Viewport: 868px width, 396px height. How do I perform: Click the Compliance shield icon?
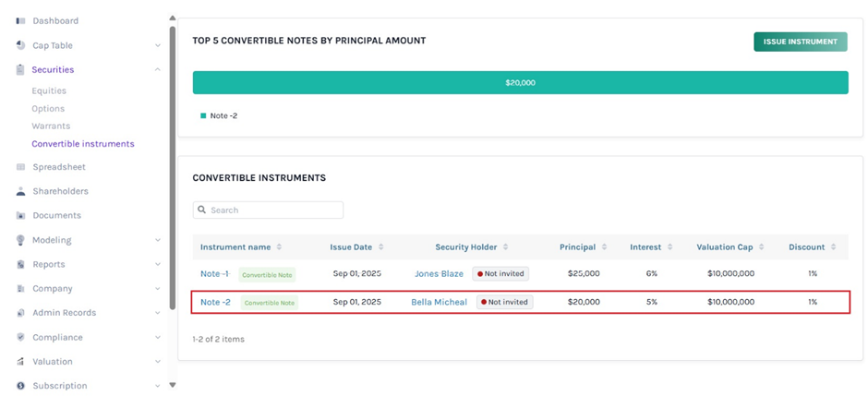20,337
